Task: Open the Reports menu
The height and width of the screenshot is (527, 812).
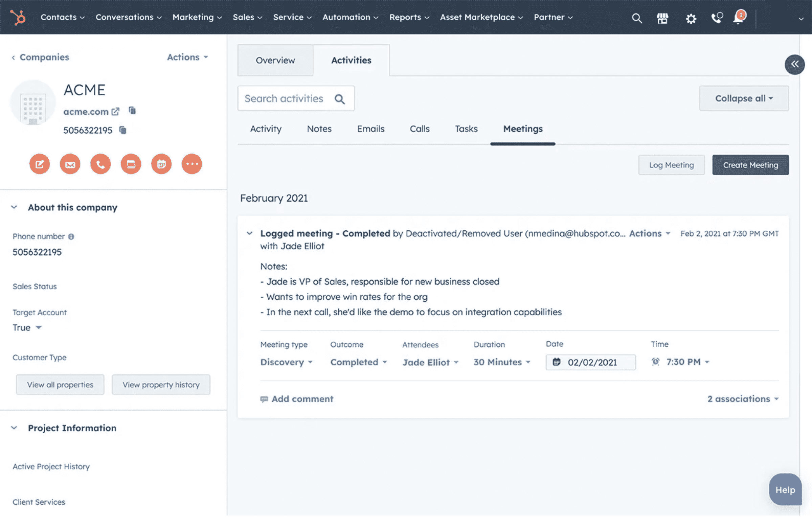Action: [x=409, y=17]
